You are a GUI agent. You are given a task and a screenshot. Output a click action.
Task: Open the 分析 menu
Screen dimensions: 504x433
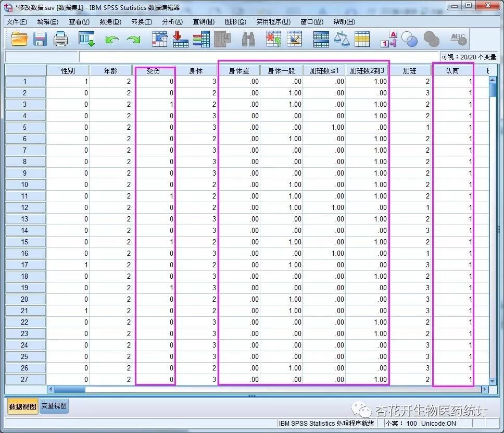(172, 22)
